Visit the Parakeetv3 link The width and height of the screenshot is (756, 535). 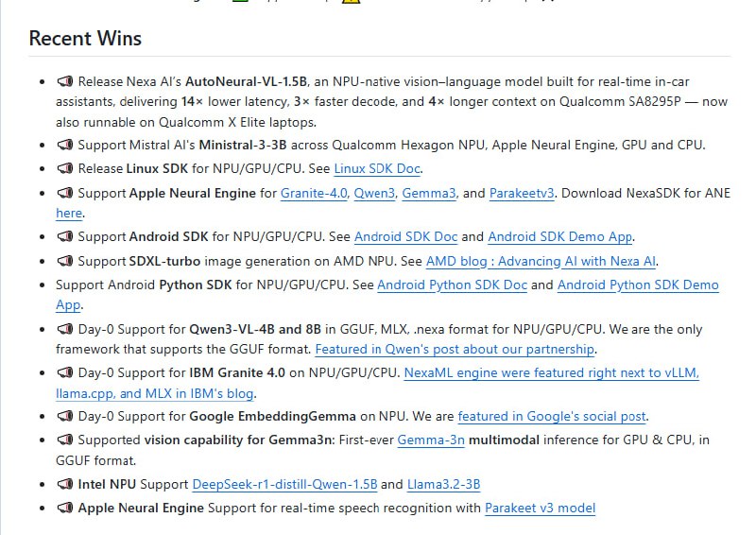[x=523, y=193]
